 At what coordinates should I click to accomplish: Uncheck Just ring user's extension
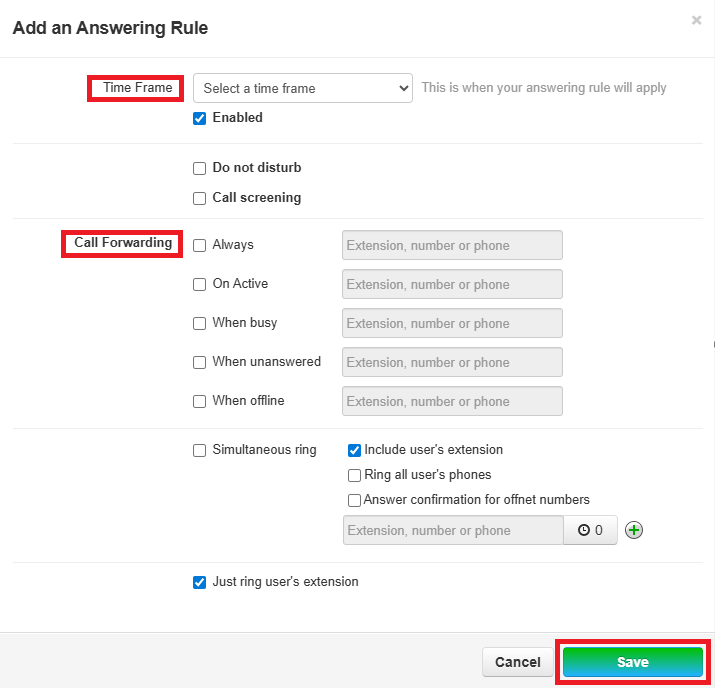click(199, 582)
